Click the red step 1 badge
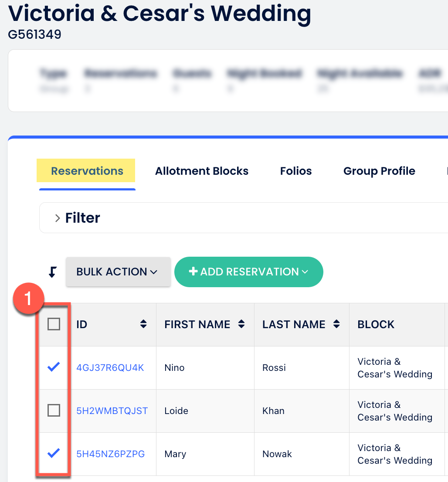The image size is (448, 482). [28, 298]
